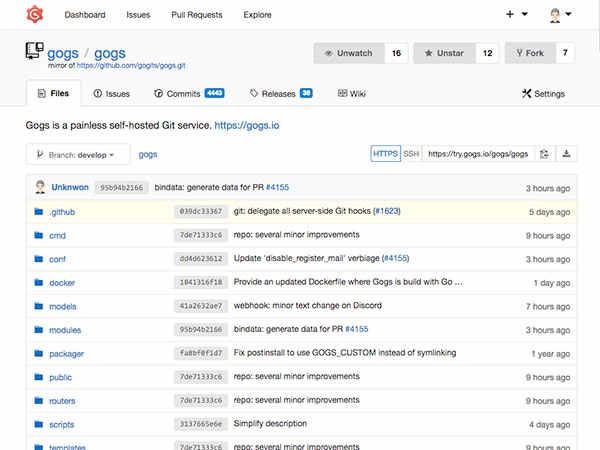Copy the clone URL to clipboard
The image size is (600, 450).
(544, 154)
